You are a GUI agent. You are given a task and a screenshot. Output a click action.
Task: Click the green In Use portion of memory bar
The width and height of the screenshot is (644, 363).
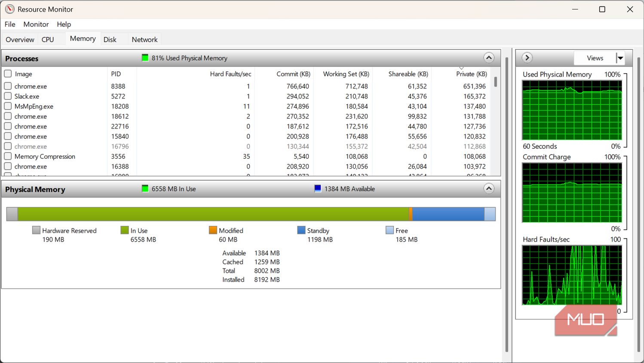(x=213, y=214)
